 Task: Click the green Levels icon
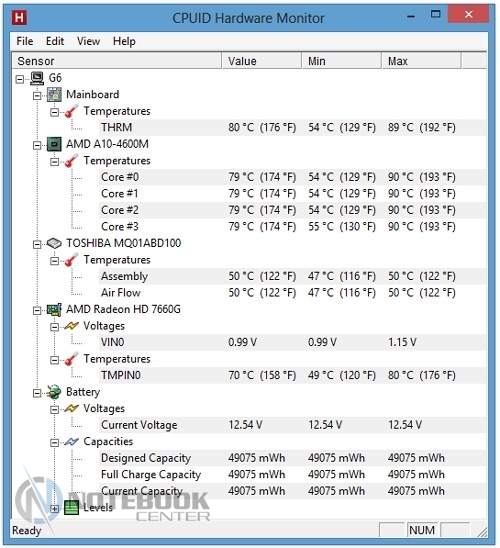(72, 508)
